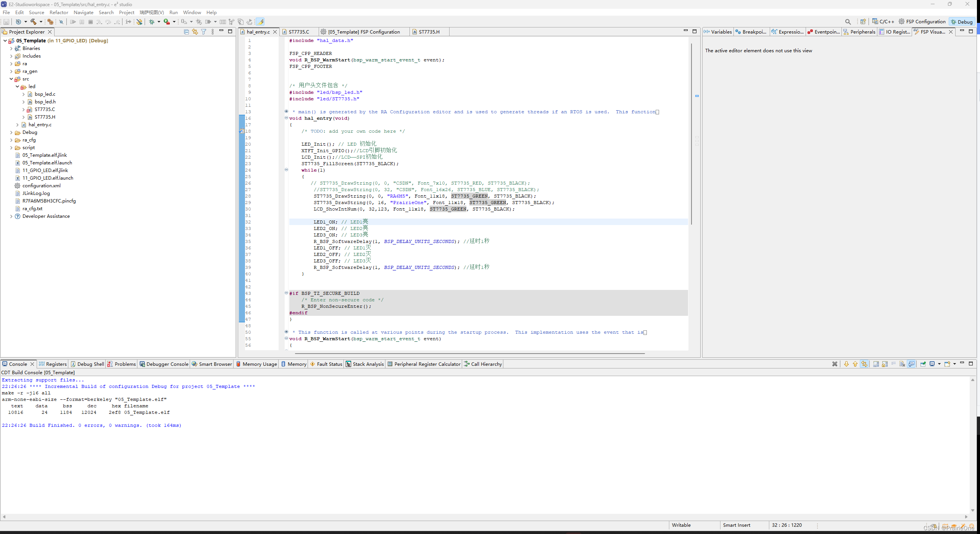Click ST7735_GREEN color constant on line 28
The height and width of the screenshot is (534, 980).
point(469,196)
